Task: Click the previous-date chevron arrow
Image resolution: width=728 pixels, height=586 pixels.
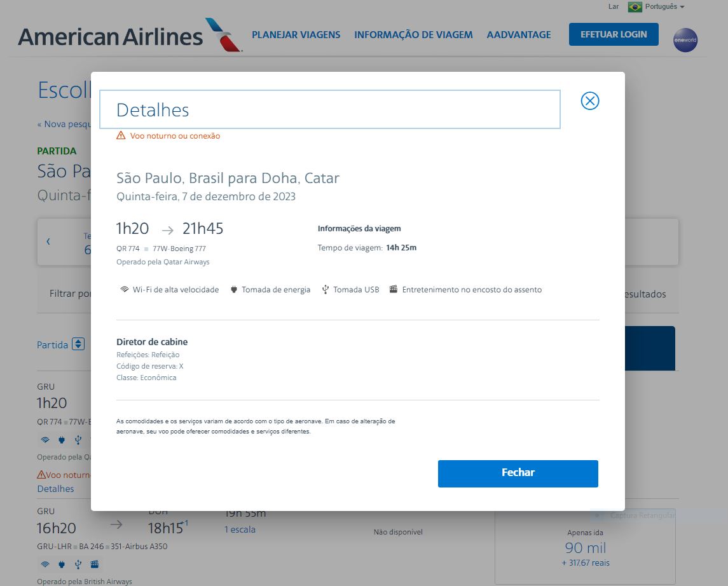Action: click(49, 242)
